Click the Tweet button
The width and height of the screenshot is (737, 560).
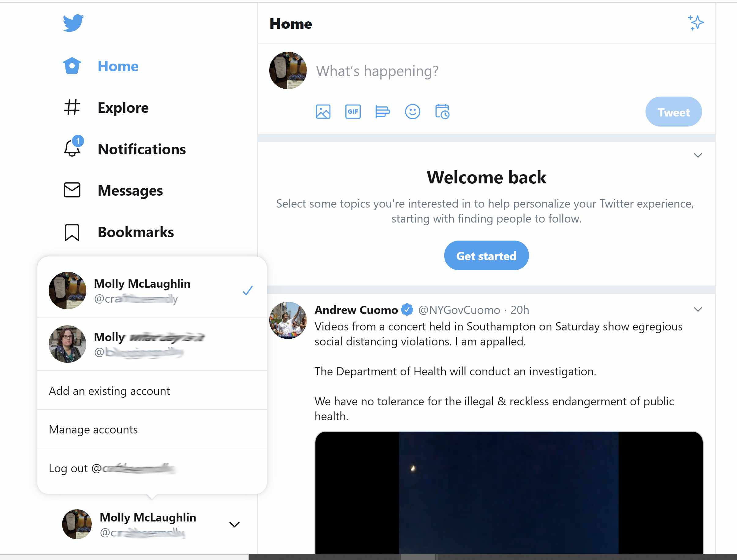[x=673, y=112]
